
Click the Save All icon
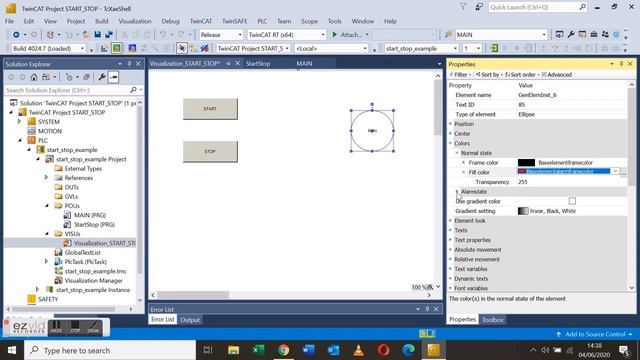pyautogui.click(x=109, y=35)
